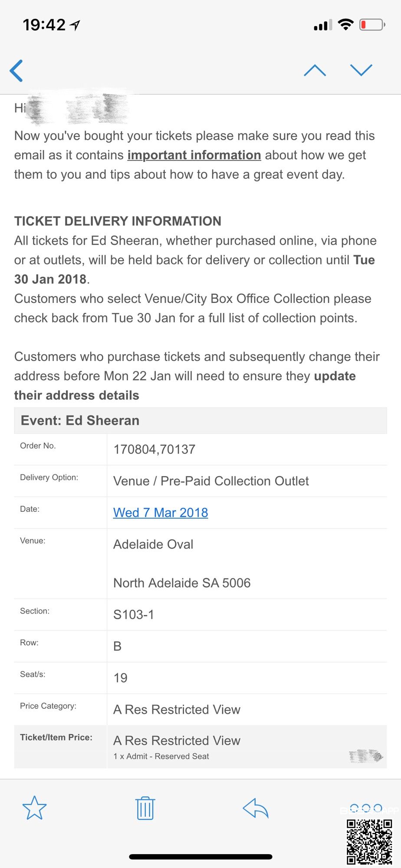This screenshot has width=401, height=868.
Task: Tap the "Event: Ed Sheeran" header row
Action: (200, 421)
